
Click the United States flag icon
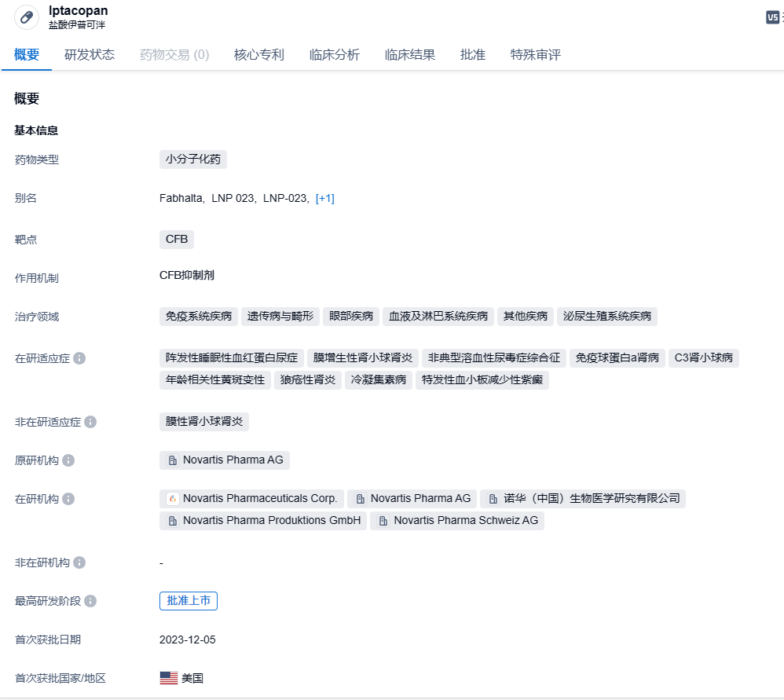pyautogui.click(x=168, y=678)
